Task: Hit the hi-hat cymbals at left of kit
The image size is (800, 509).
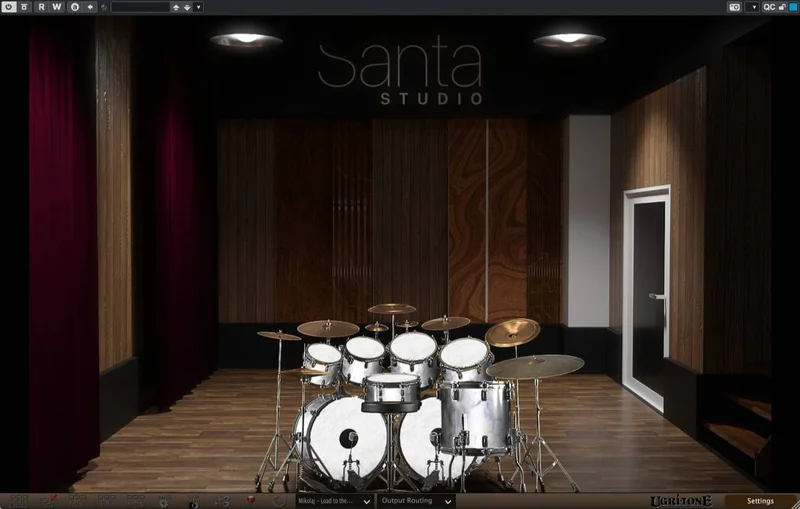Action: coord(304,373)
